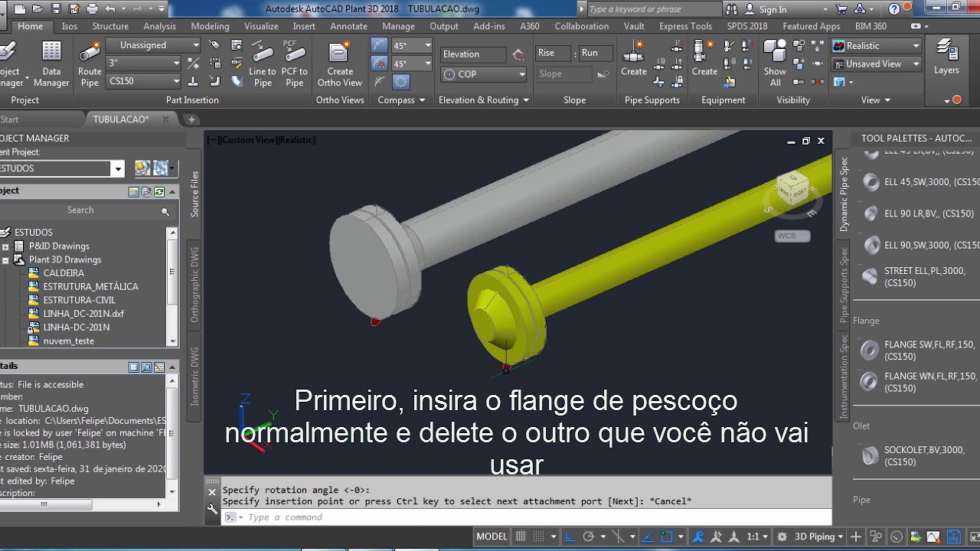Click the WCS coordinate system label
The height and width of the screenshot is (551, 980).
coord(792,236)
